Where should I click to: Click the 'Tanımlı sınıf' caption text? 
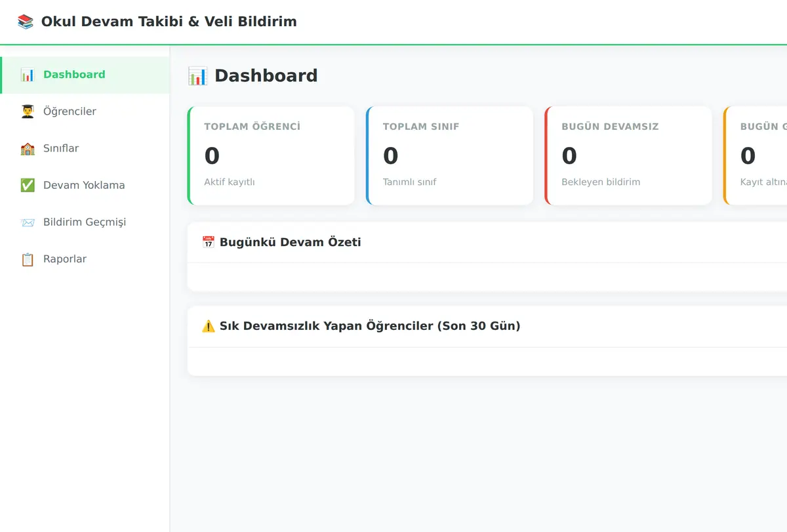[x=410, y=182]
